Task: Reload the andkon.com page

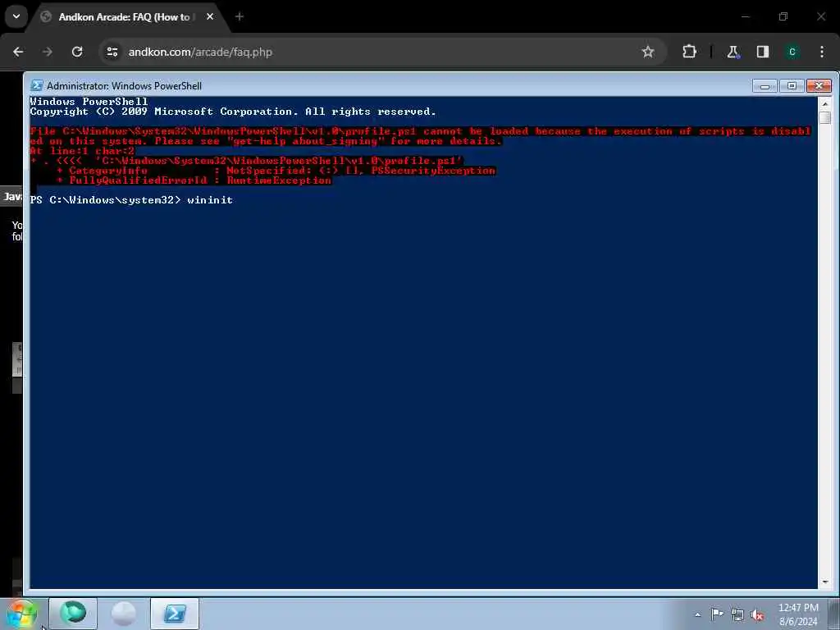Action: pyautogui.click(x=77, y=52)
